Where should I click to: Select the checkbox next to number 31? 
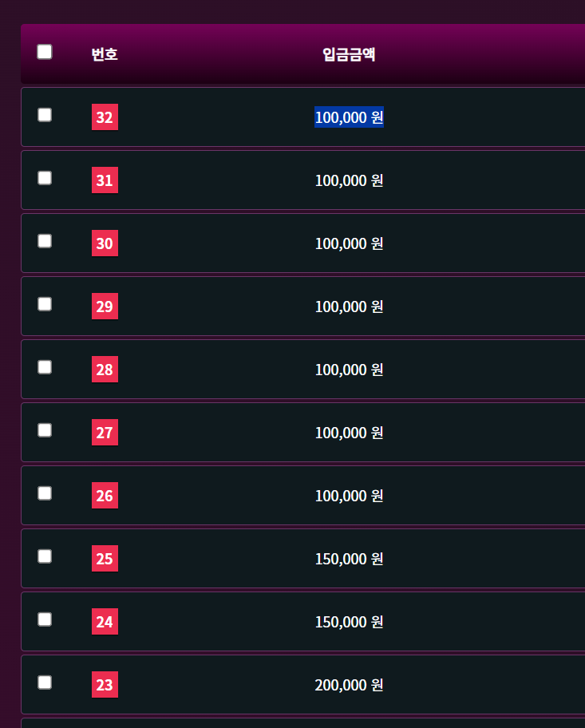point(45,178)
